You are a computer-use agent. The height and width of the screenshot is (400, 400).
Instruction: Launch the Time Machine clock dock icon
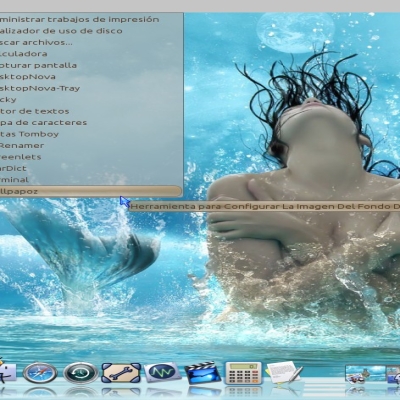coord(81,373)
